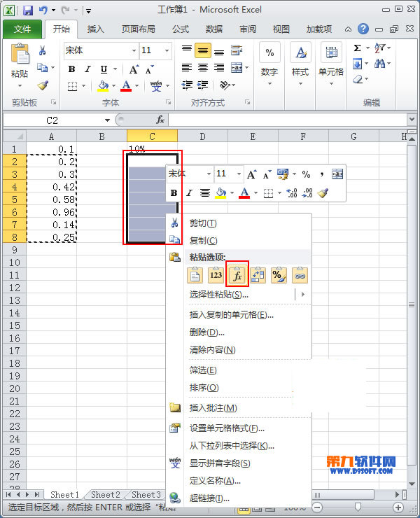420x518 pixels.
Task: Choose the paste Formatting (%) option
Action: click(x=279, y=274)
